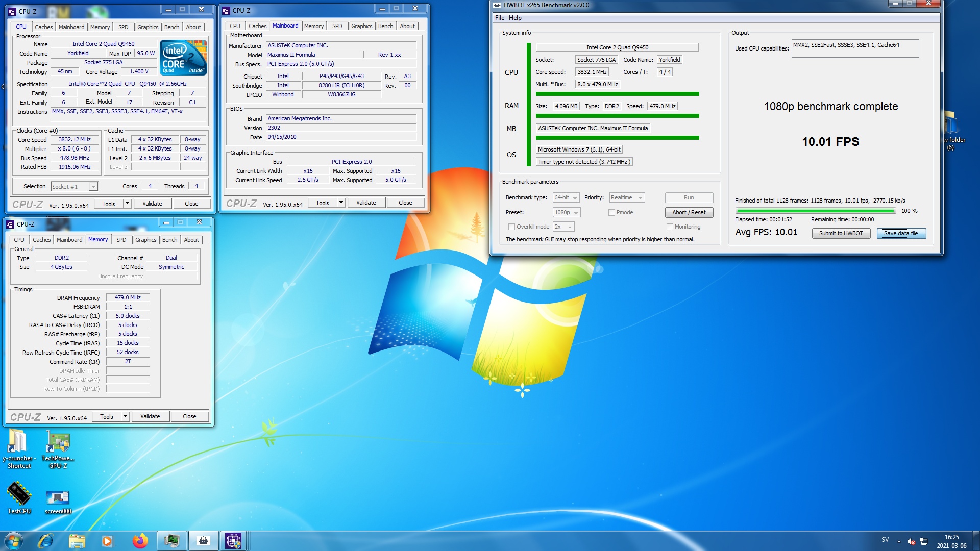Viewport: 980px width, 551px height.
Task: Click the Run button in HWBOT
Action: point(689,198)
